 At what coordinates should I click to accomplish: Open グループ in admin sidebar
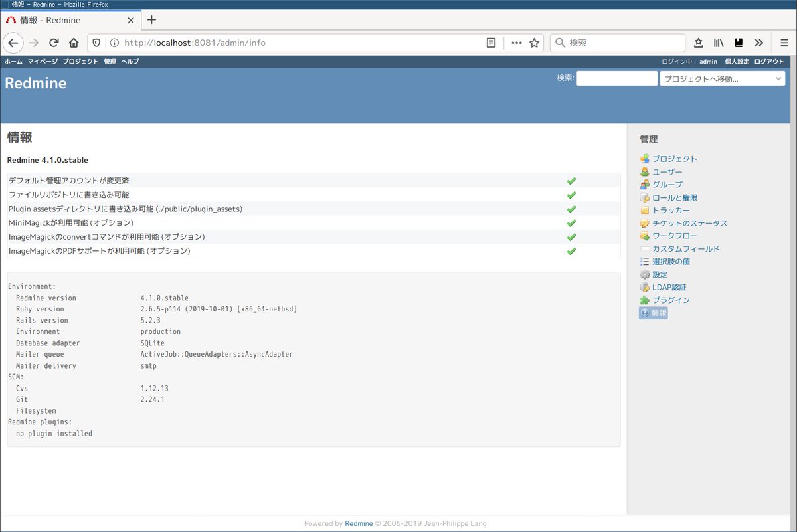(x=667, y=185)
